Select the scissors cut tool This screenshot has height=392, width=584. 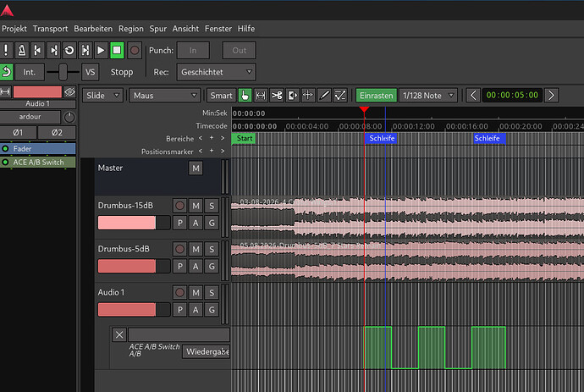[x=277, y=96]
